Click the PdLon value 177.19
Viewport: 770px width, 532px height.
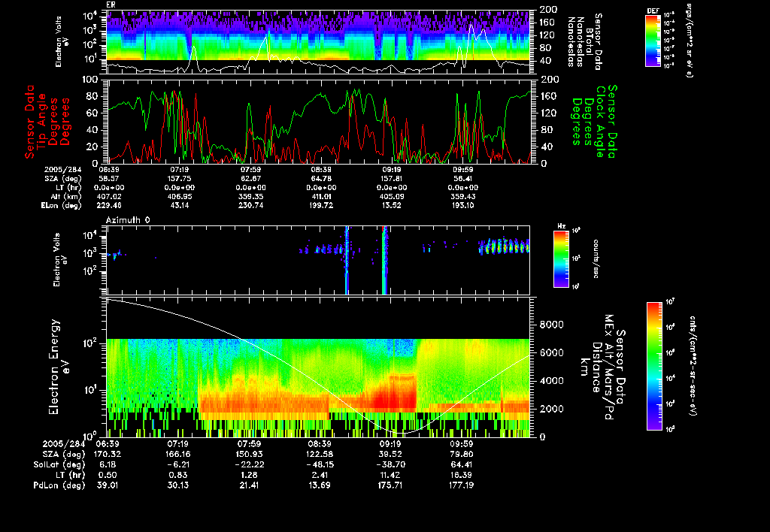(x=461, y=485)
